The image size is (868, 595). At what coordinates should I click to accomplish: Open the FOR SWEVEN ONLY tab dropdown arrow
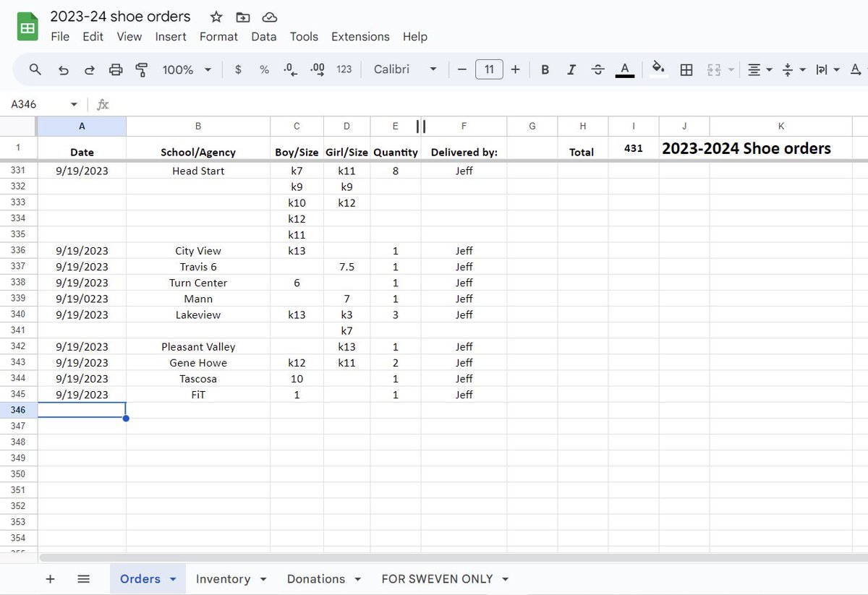tap(505, 579)
